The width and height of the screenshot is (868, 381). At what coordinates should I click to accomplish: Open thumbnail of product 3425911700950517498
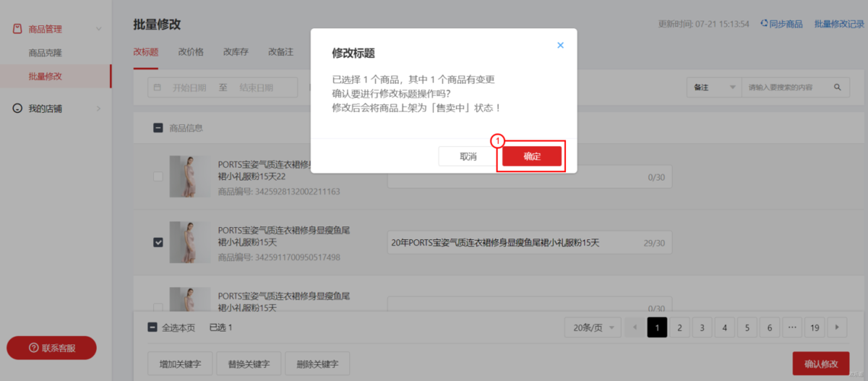(x=190, y=242)
